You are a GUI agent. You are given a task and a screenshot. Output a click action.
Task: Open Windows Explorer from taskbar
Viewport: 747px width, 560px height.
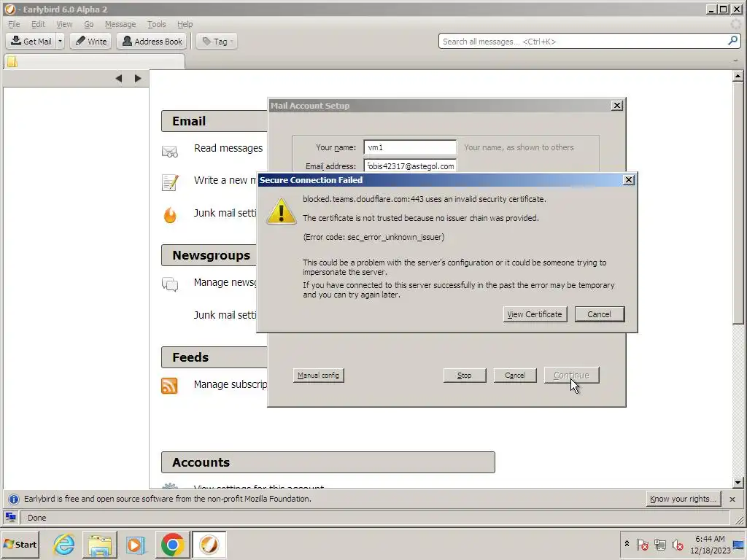click(99, 544)
